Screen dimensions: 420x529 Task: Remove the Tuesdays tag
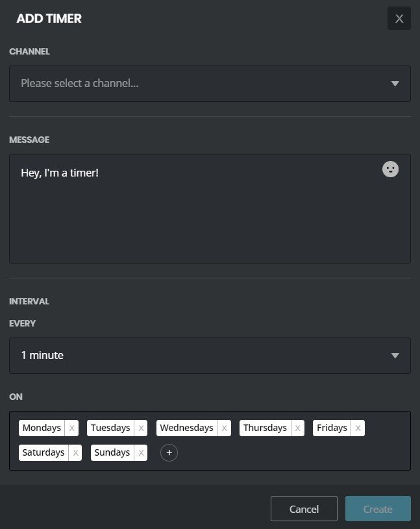pyautogui.click(x=141, y=428)
